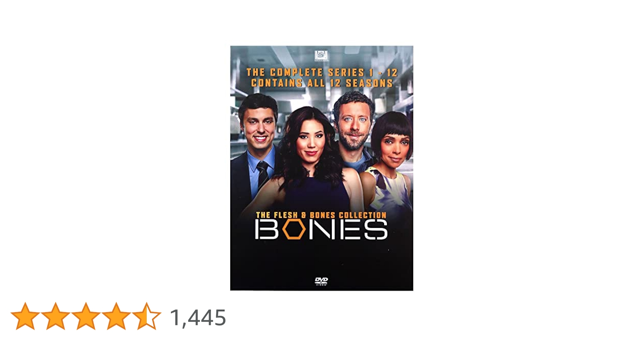The height and width of the screenshot is (337, 644).
Task: Click the 20th Century Fox logo on cover
Action: tap(321, 56)
